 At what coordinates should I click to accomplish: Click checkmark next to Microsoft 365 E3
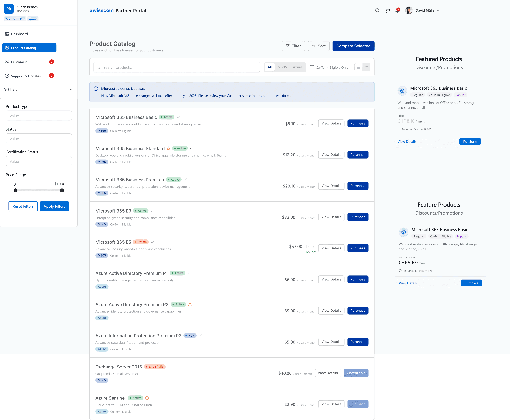coord(152,211)
